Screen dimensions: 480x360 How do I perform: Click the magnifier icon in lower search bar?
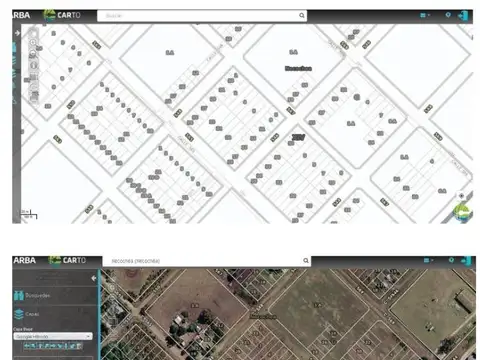click(306, 261)
